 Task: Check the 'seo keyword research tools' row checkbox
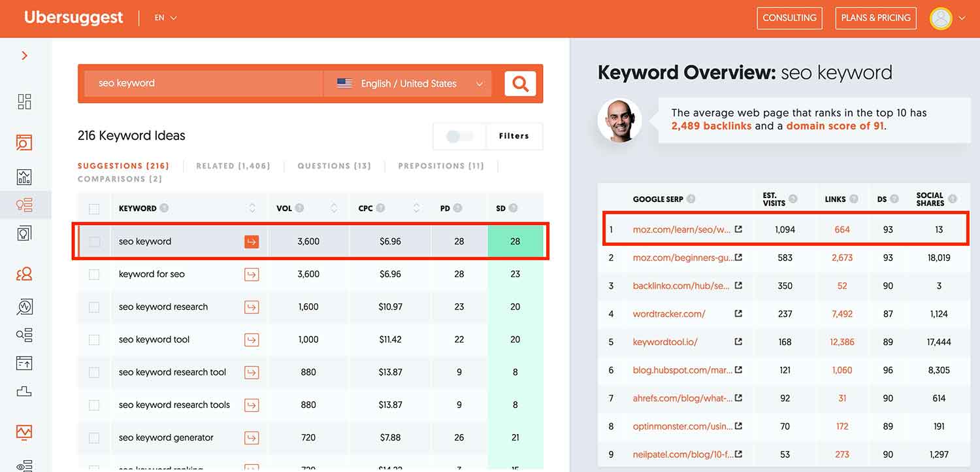coord(94,405)
